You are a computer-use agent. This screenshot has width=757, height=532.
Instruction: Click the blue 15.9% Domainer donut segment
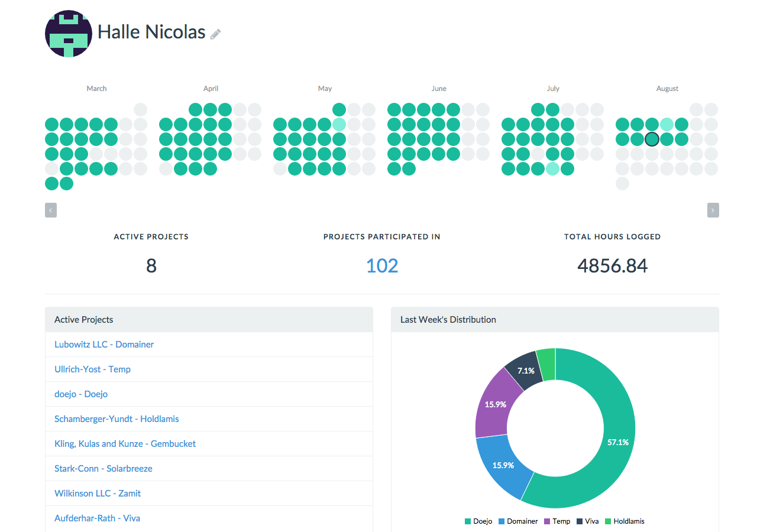pos(503,465)
